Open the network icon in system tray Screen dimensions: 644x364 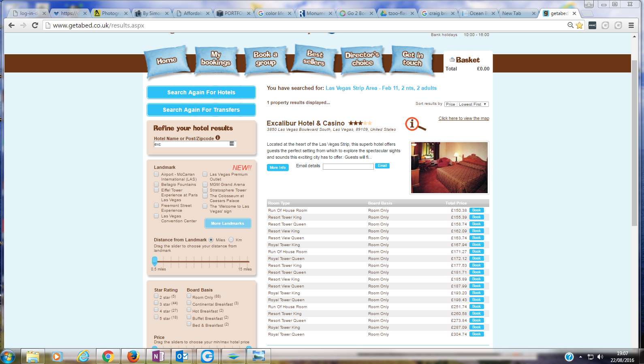[x=591, y=357]
